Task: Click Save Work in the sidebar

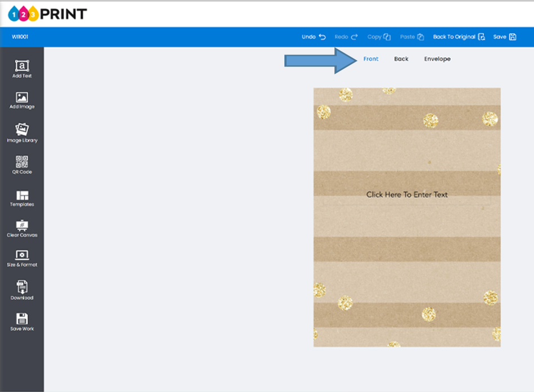Action: coord(22,321)
